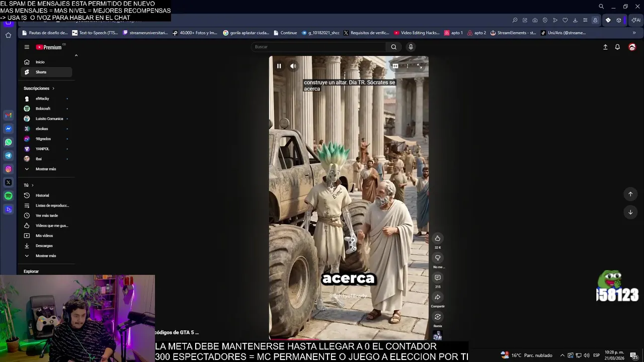
Task: Open taskbar volume control
Action: [586, 355]
